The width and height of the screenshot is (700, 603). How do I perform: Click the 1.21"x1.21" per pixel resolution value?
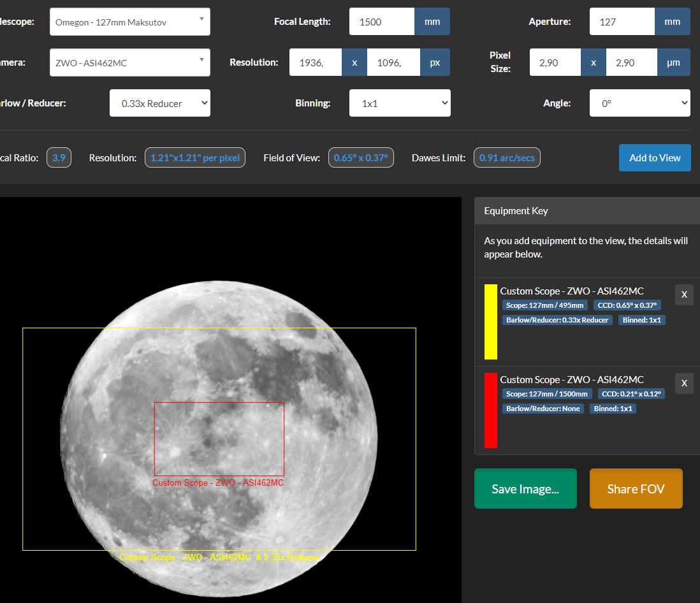pyautogui.click(x=195, y=157)
